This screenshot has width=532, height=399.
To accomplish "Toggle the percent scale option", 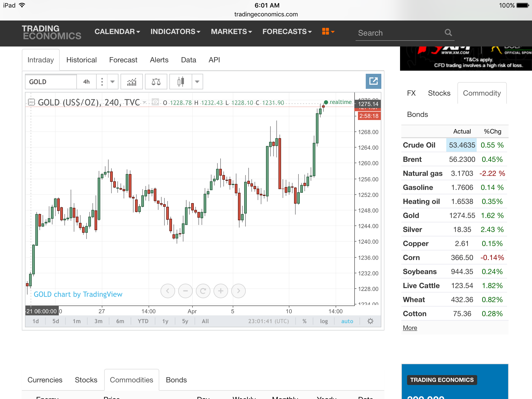I will pos(304,321).
